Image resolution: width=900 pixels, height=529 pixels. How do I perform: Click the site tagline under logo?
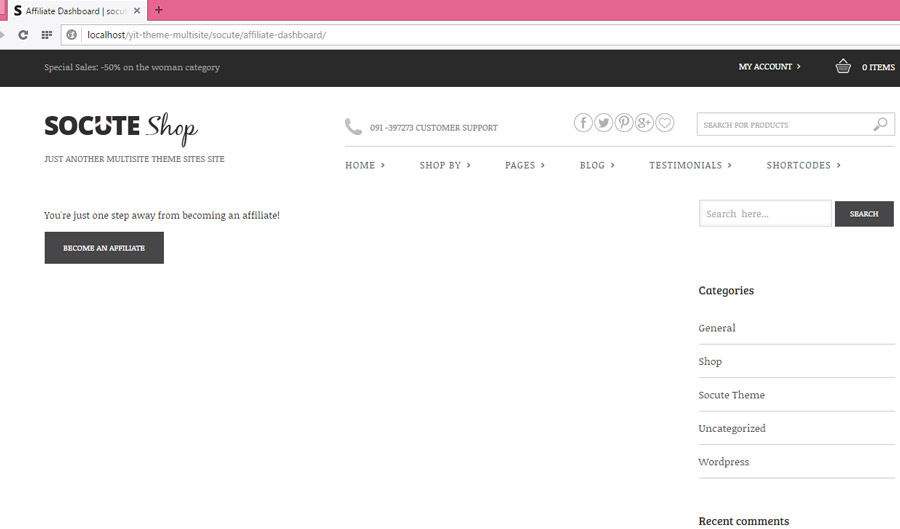(134, 159)
